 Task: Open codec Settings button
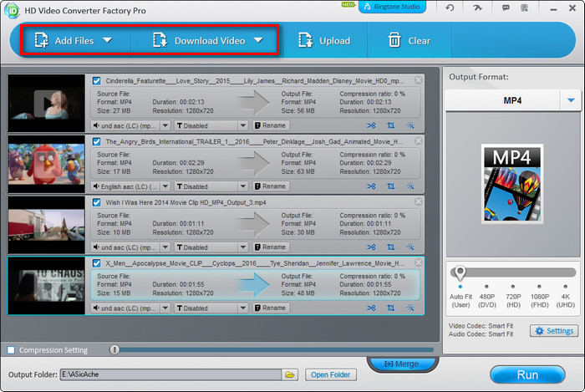click(x=554, y=331)
